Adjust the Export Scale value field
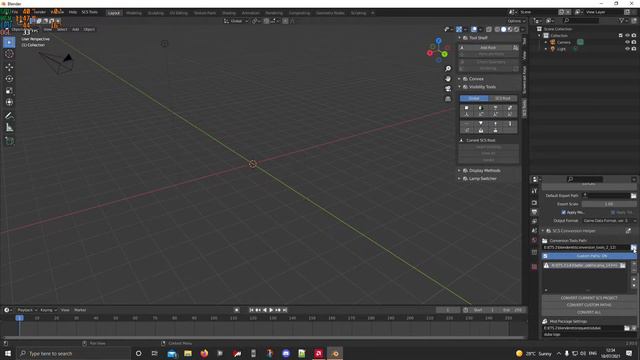This screenshot has height=360, width=640. (609, 204)
